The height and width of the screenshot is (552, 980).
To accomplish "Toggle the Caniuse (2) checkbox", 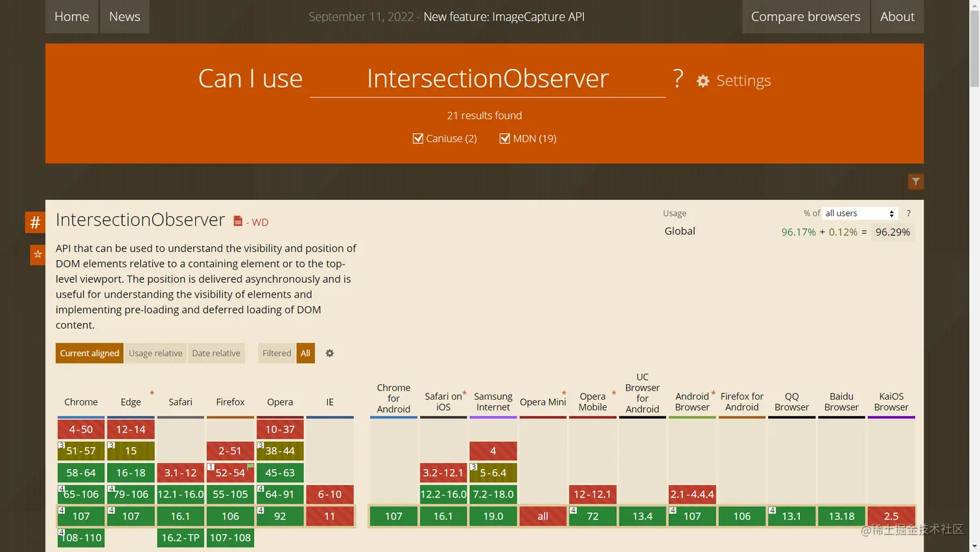I will [418, 138].
